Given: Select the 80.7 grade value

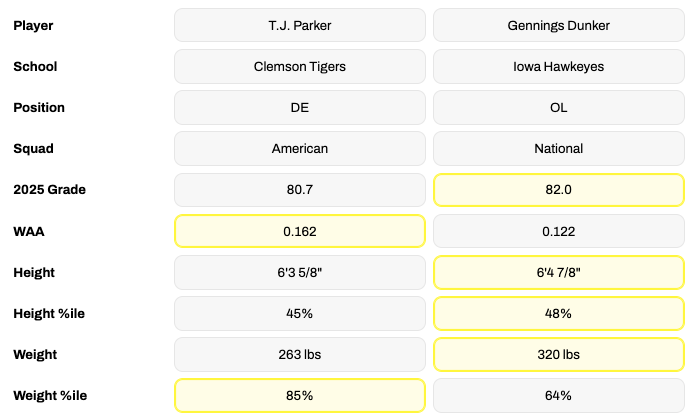Looking at the screenshot, I should [299, 189].
